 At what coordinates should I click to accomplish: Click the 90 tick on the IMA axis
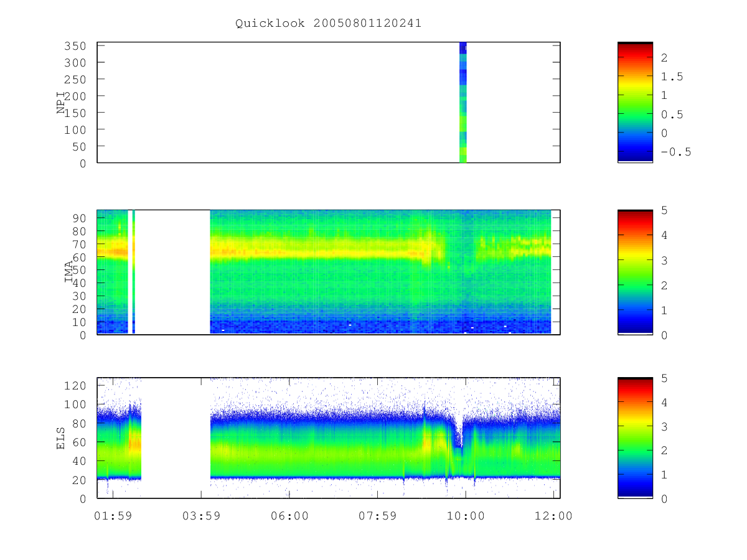click(x=80, y=218)
